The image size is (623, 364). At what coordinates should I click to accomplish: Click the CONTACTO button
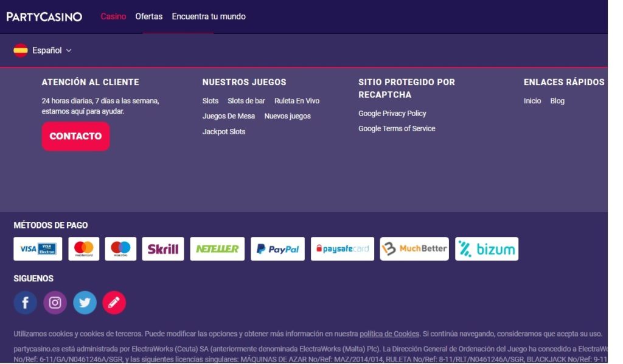[x=75, y=136]
